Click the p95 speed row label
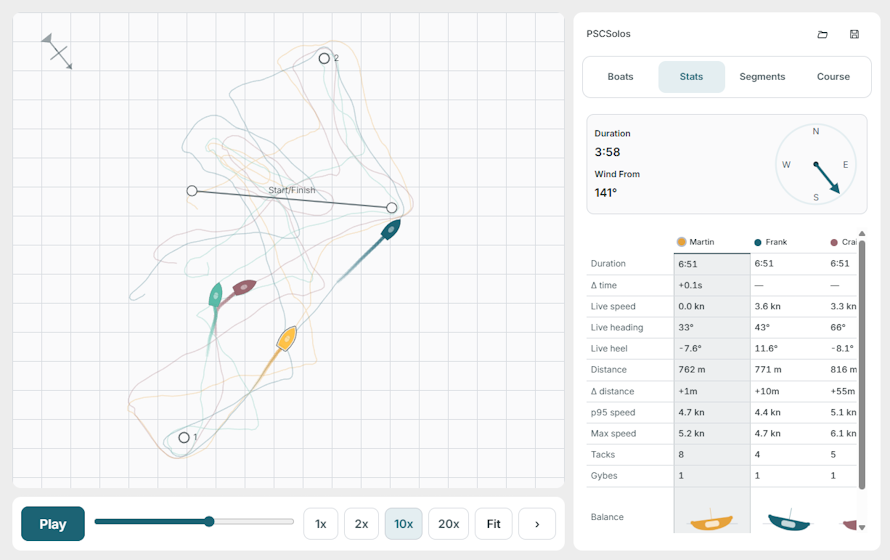890x560 pixels. tap(613, 412)
